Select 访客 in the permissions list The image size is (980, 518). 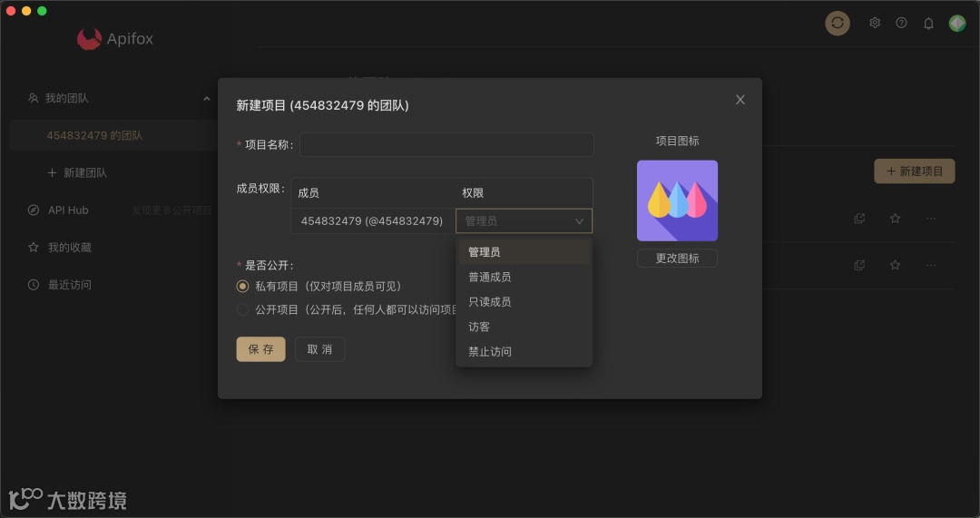524,327
